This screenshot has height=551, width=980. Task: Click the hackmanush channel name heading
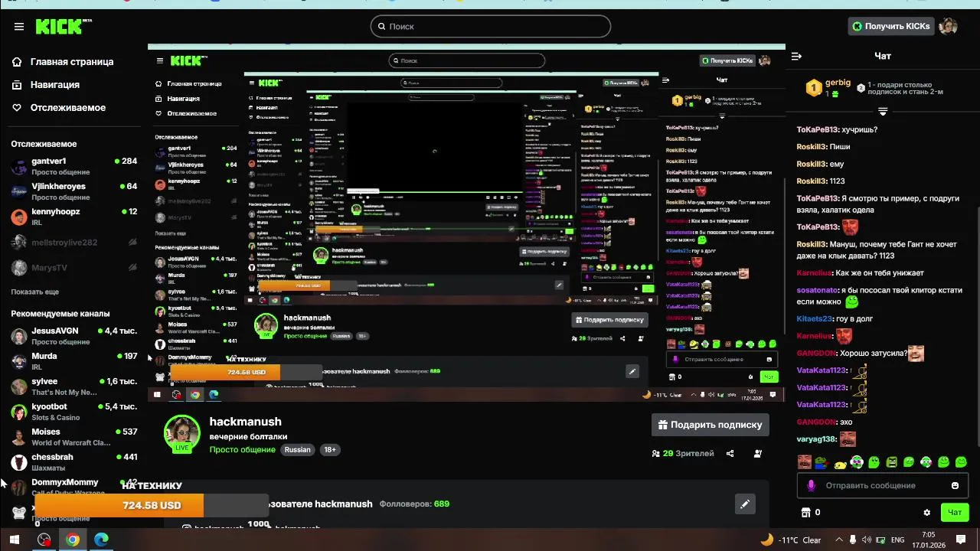[x=246, y=422]
